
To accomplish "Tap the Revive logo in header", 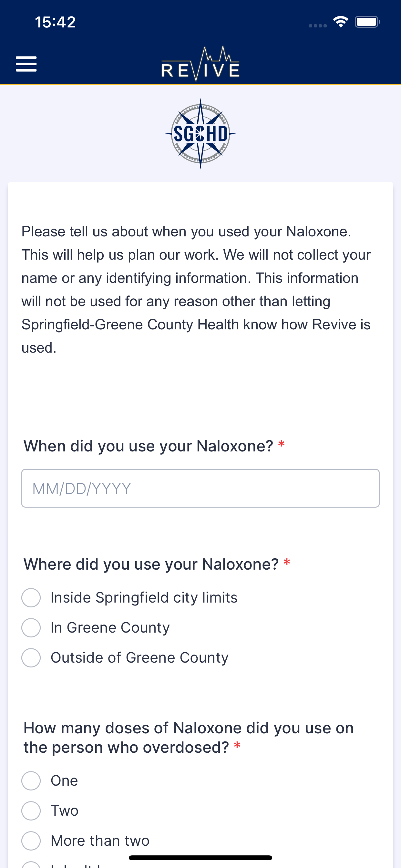I will pyautogui.click(x=200, y=64).
